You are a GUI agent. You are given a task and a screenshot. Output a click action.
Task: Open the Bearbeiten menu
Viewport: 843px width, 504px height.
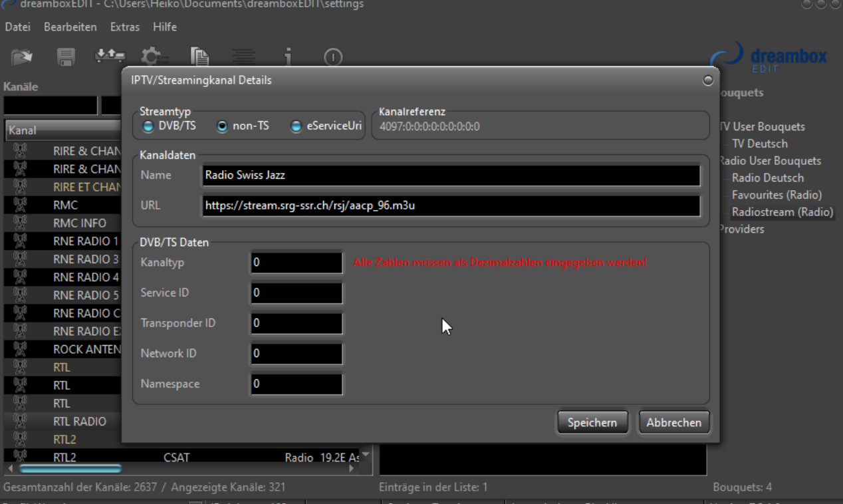coord(70,27)
